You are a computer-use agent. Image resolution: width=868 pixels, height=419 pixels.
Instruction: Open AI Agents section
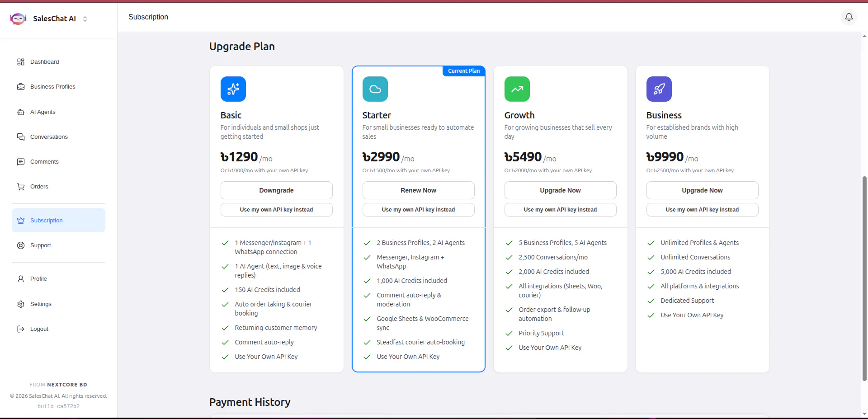pos(58,112)
